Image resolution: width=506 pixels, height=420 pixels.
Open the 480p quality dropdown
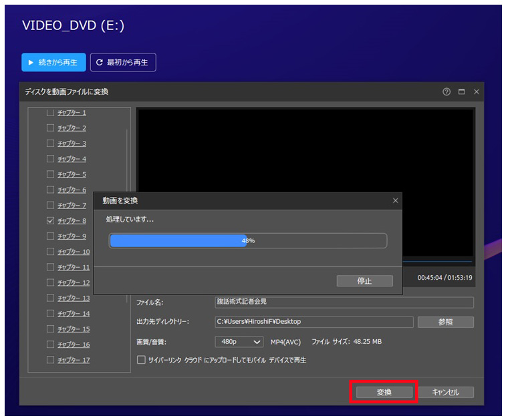pos(239,342)
